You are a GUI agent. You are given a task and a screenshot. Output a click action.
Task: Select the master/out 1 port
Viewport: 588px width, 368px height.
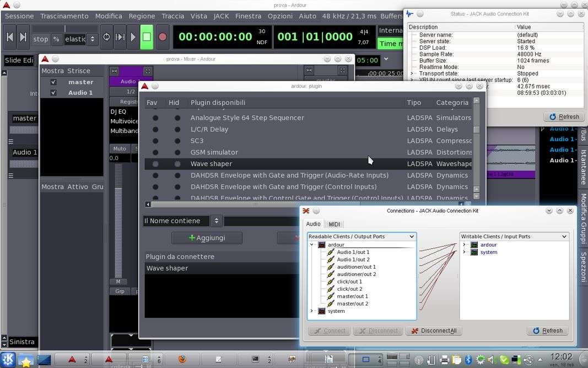point(352,296)
